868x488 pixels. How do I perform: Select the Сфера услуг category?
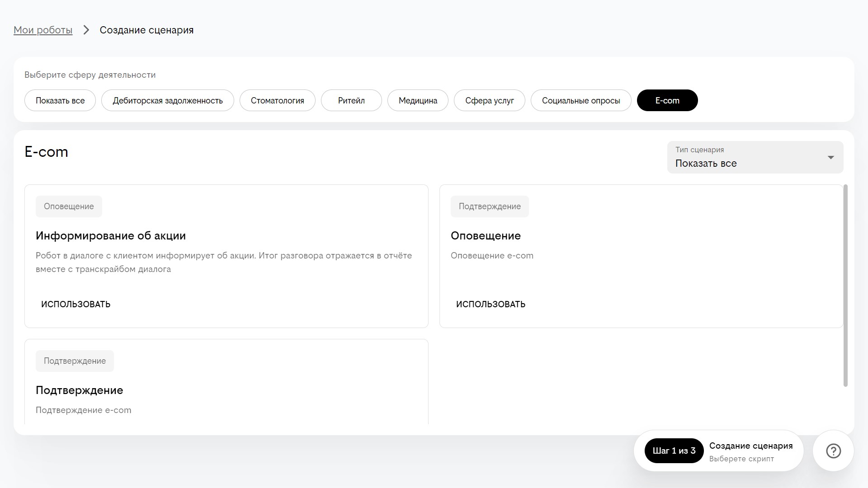click(x=490, y=100)
